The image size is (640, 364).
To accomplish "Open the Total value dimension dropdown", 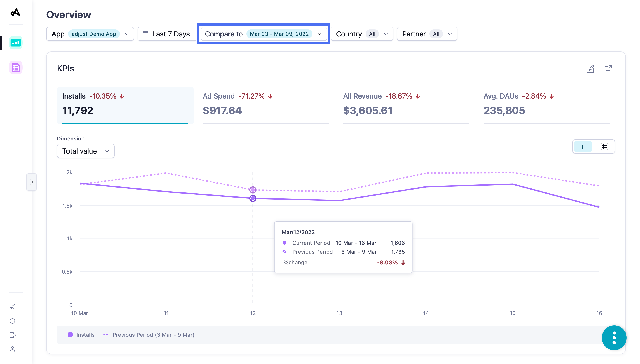I will [x=86, y=151].
